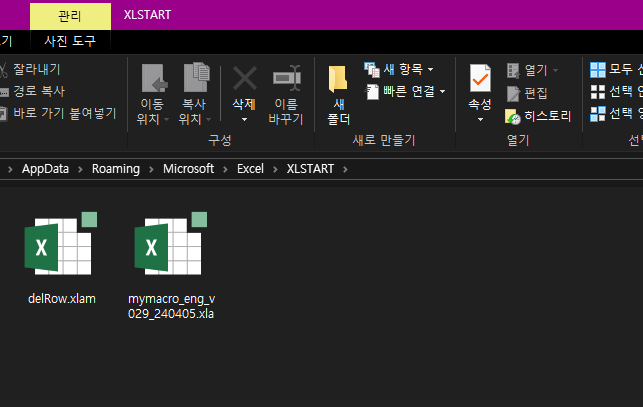Viewport: 643px width, 407px height.
Task: Click XLSTART in the address bar
Action: pyautogui.click(x=310, y=169)
